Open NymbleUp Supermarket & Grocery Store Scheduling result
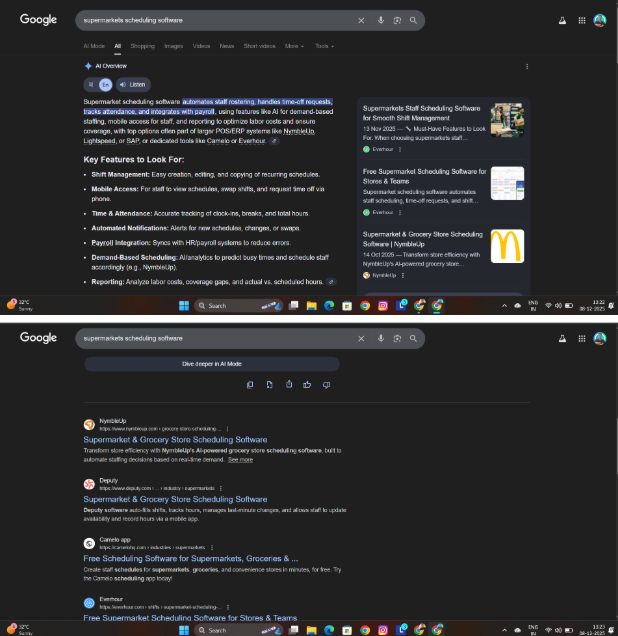This screenshot has height=636, width=618. tap(175, 440)
